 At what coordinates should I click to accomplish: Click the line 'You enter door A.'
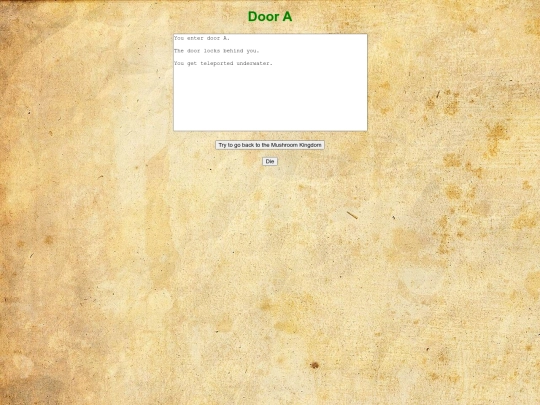pos(202,38)
